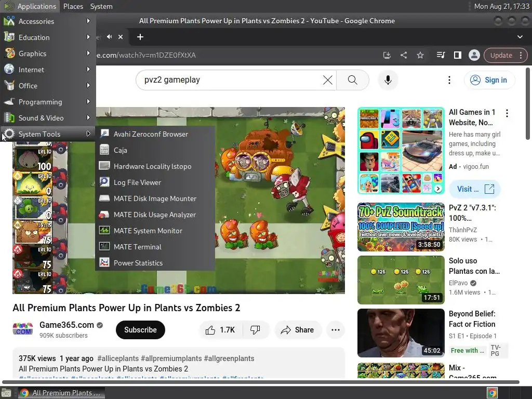Share this page from the address bar
The image size is (532, 399).
[x=403, y=55]
